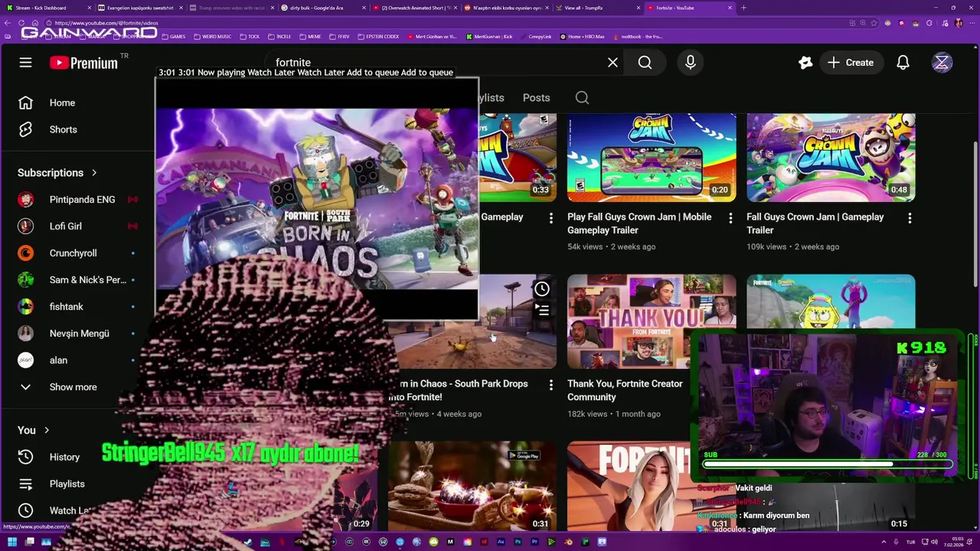Switch to the Posts channel tab

coord(536,97)
